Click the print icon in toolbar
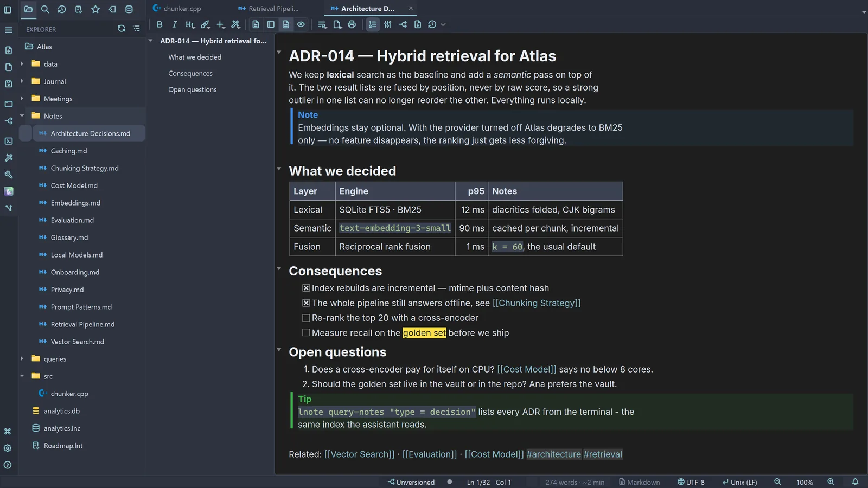 click(x=352, y=24)
